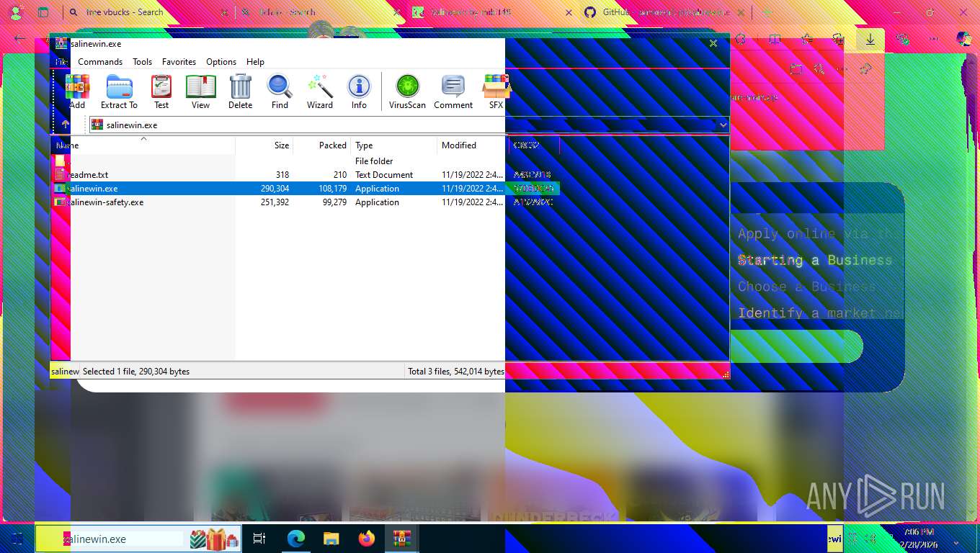
Task: Select the salinewin-safety.exe file row
Action: pos(305,202)
